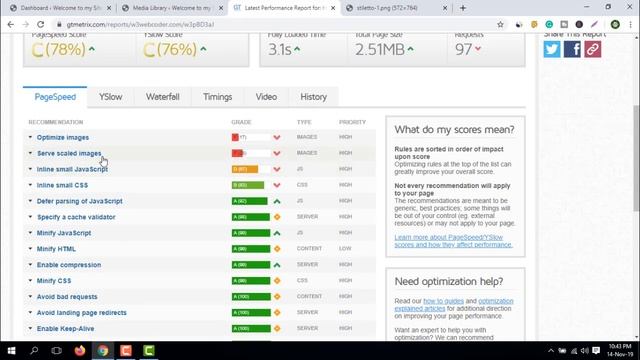
Task: Click the page vertical scrollbar
Action: pyautogui.click(x=636, y=158)
